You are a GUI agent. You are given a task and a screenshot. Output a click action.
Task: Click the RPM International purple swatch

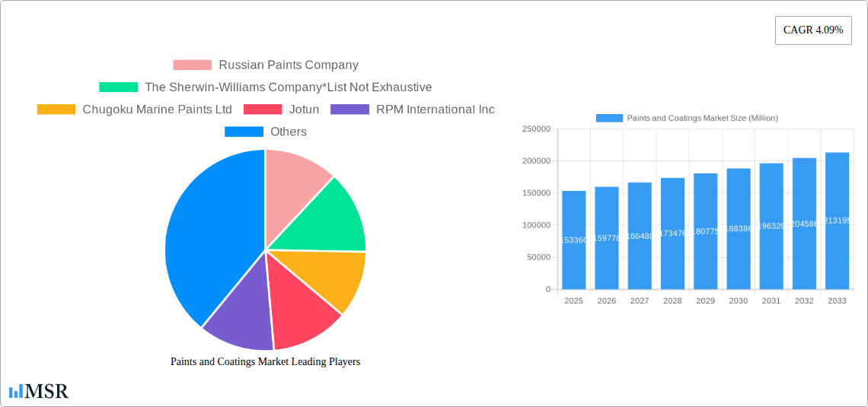(x=349, y=110)
